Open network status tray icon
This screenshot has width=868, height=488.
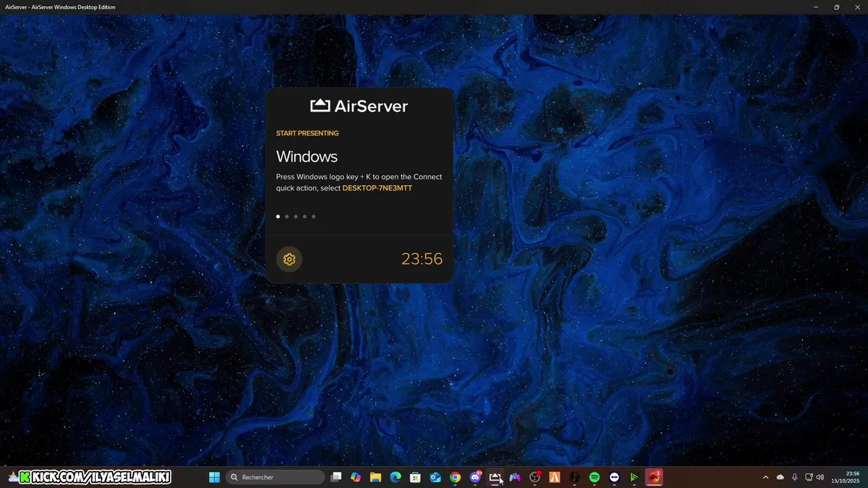[x=808, y=477]
